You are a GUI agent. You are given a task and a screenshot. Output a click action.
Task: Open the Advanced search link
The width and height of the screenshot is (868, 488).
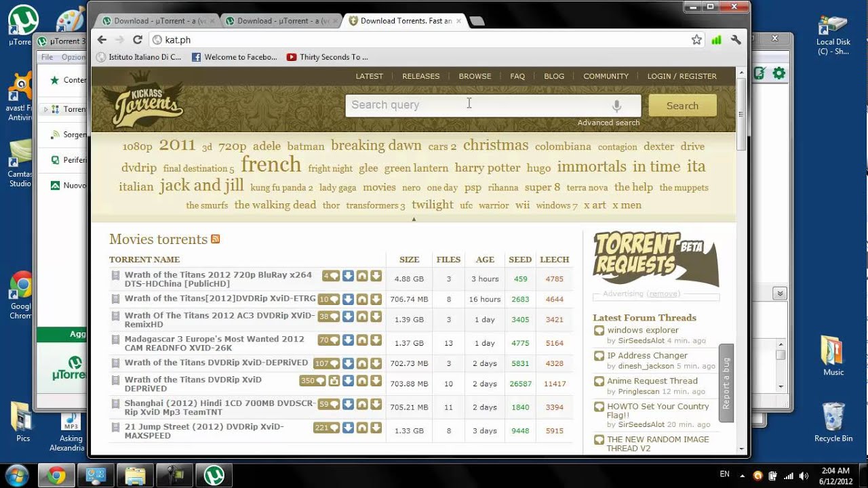[608, 123]
